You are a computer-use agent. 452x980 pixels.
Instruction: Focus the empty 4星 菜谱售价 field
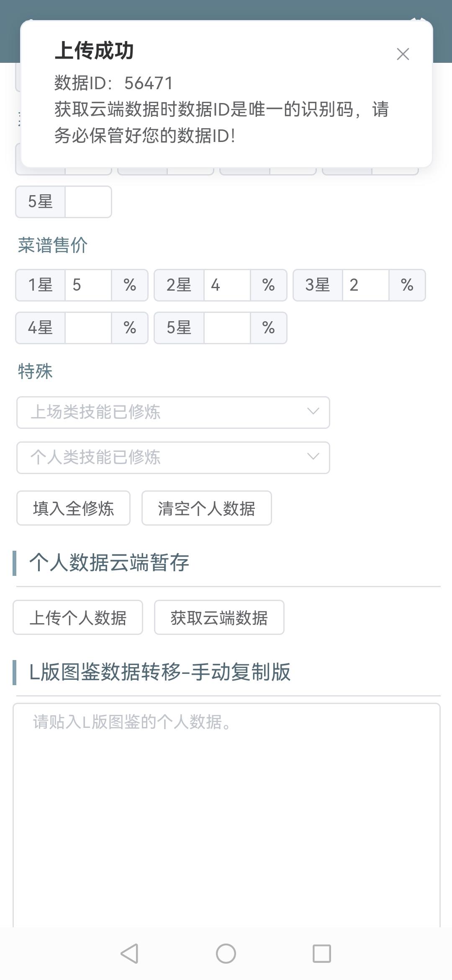[x=88, y=328]
